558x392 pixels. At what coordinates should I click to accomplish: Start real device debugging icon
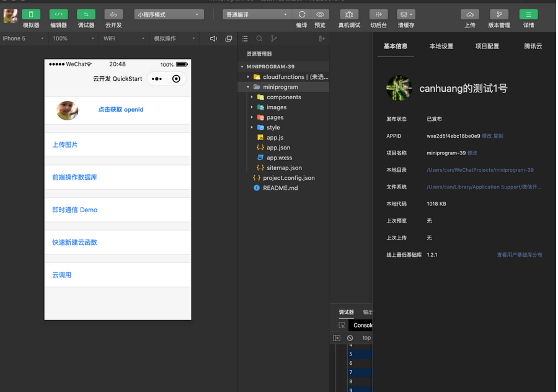[349, 14]
